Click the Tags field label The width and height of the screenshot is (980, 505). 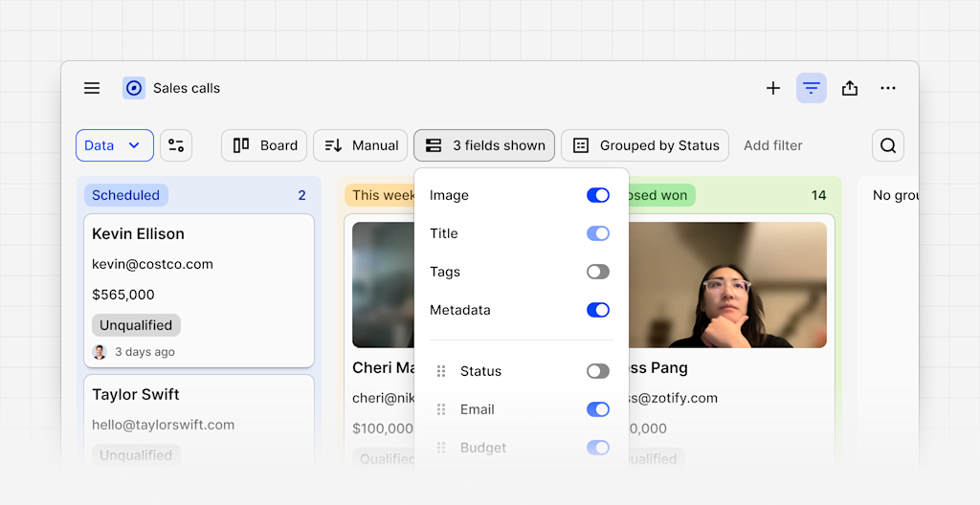445,272
